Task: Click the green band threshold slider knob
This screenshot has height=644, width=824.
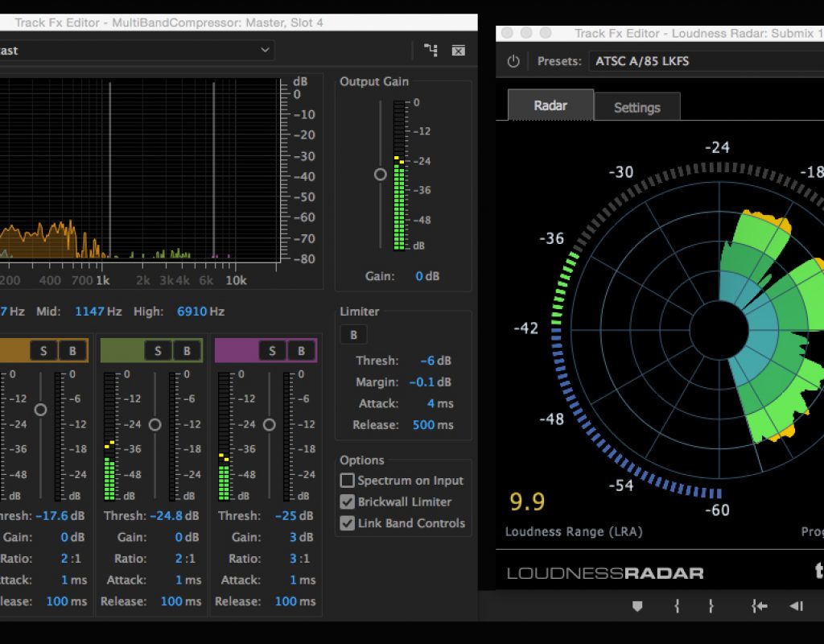Action: 155,425
